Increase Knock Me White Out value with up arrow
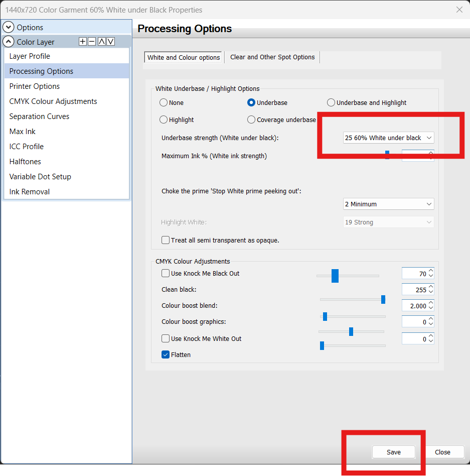This screenshot has height=476, width=470. tap(431, 336)
